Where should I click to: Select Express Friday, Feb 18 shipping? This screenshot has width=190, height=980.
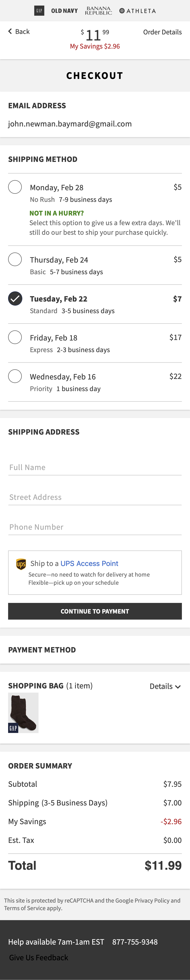tap(15, 337)
